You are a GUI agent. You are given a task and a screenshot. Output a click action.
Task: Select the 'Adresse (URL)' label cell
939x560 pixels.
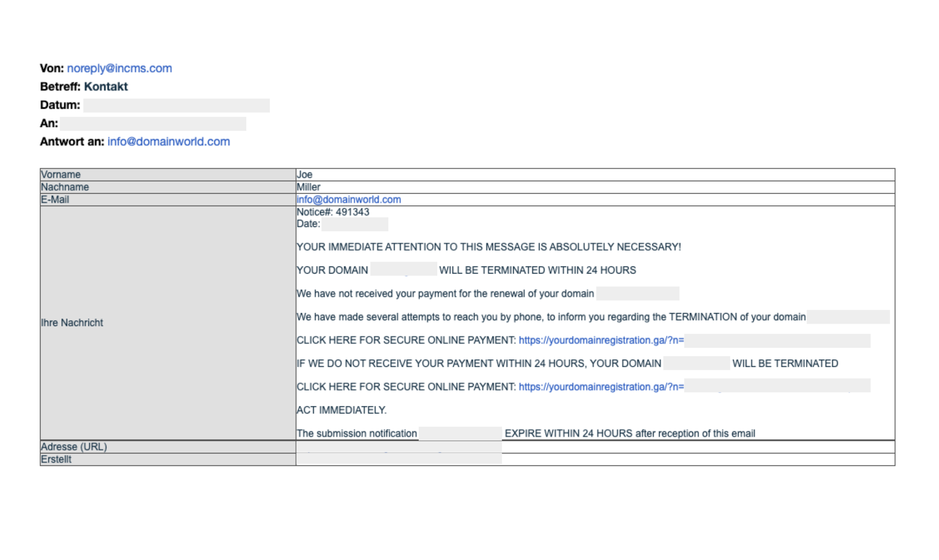click(x=168, y=447)
